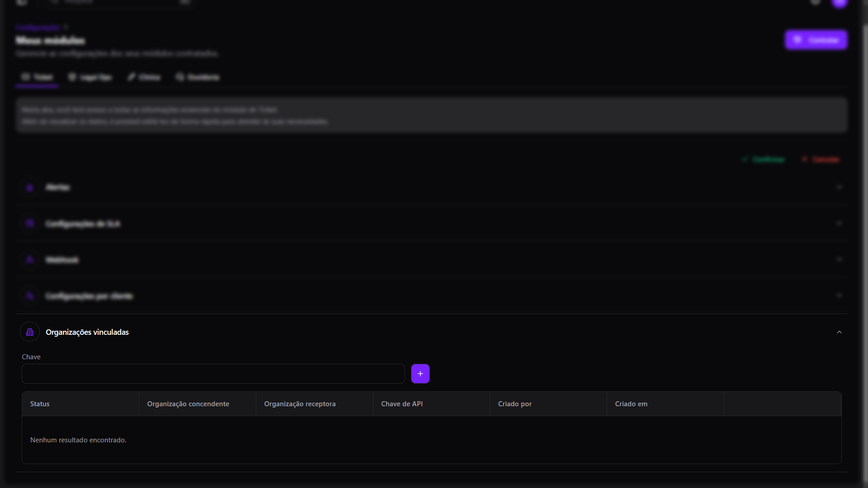Click the purple plus button beside Chave
868x488 pixels.
point(420,374)
